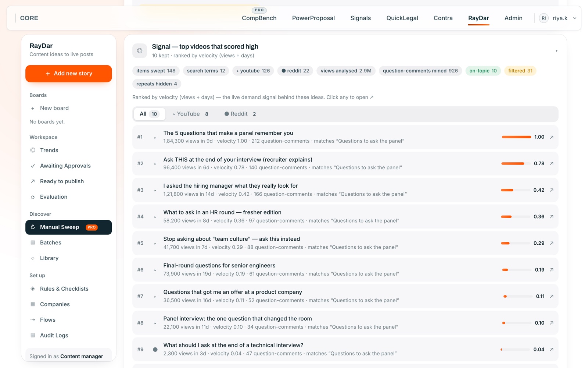Collapse the Signal panel with the caret
The image size is (588, 368).
click(556, 51)
